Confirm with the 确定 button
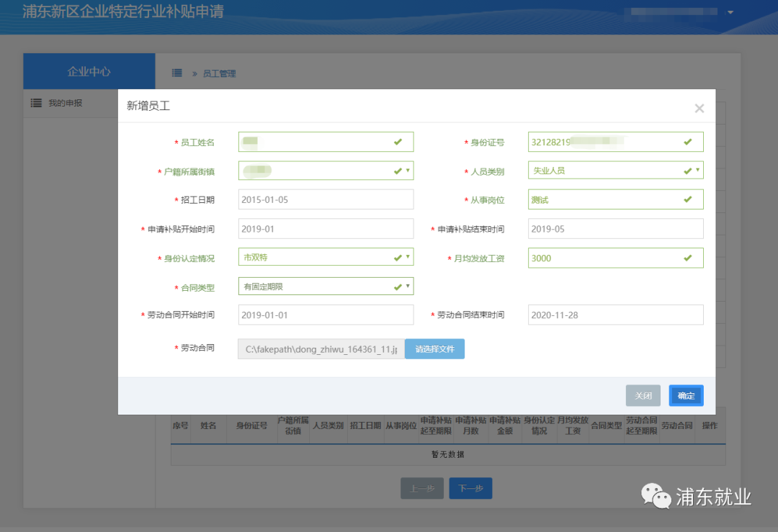This screenshot has height=532, width=778. (687, 396)
